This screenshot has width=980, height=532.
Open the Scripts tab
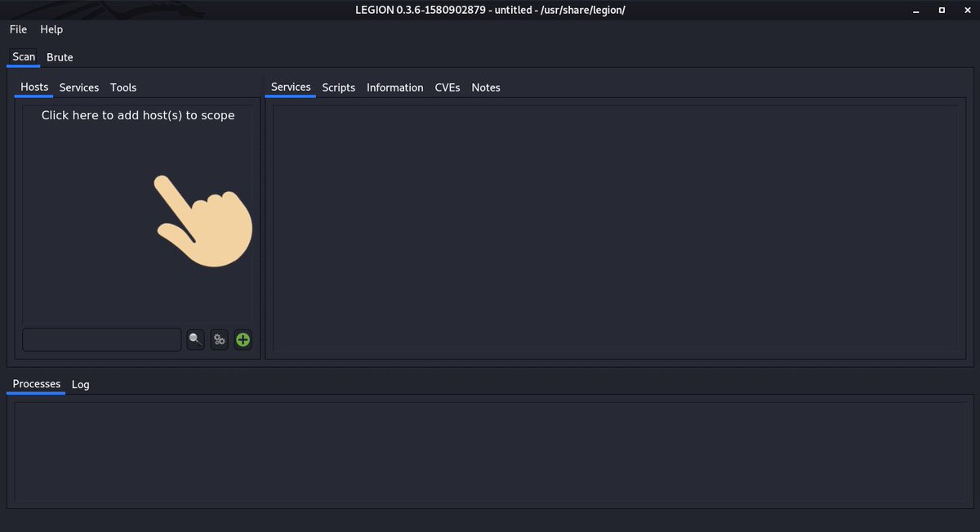[x=338, y=87]
